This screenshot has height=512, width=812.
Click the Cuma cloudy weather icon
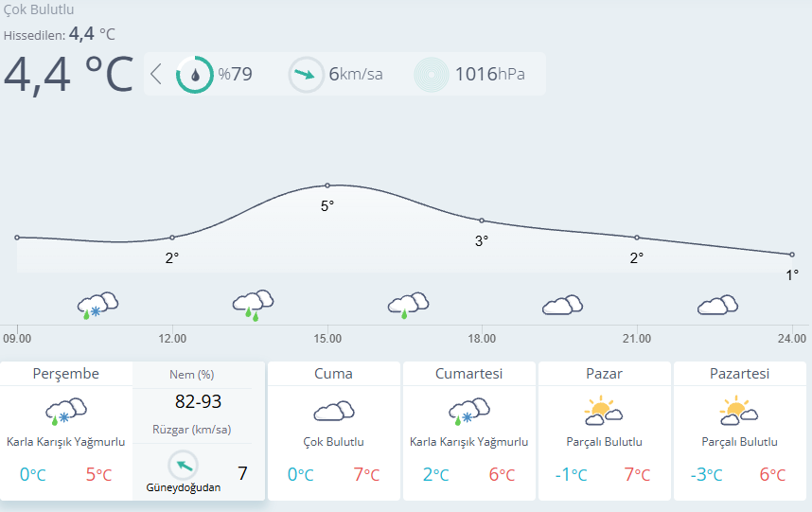point(334,412)
